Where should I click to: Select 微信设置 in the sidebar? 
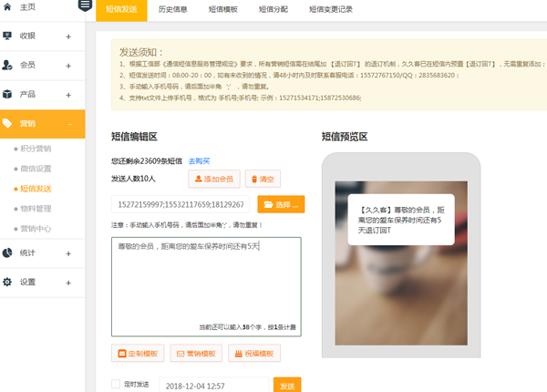36,169
